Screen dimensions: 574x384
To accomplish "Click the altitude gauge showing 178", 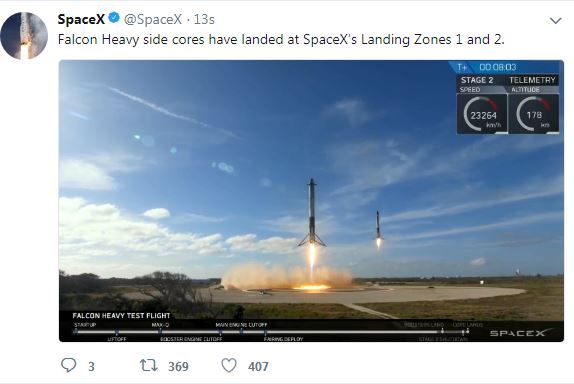I will (534, 114).
